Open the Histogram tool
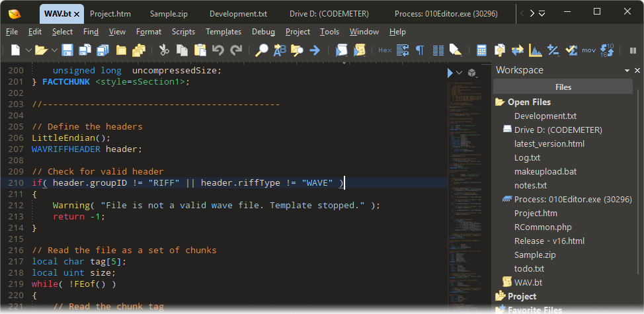The height and width of the screenshot is (314, 644). [x=535, y=50]
